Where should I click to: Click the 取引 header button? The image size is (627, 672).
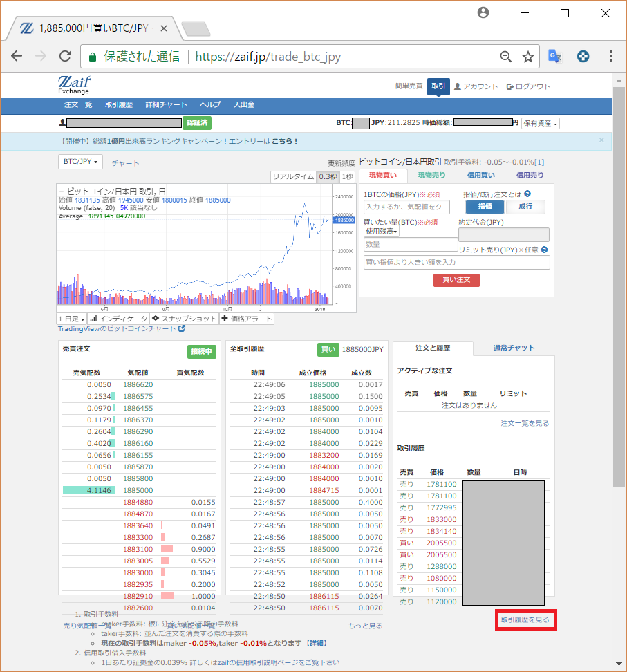click(438, 86)
